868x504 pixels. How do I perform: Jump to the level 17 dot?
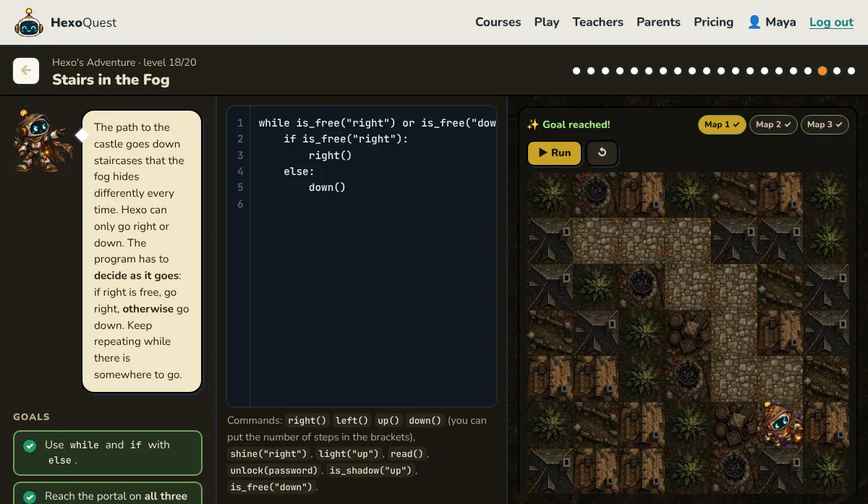click(808, 71)
